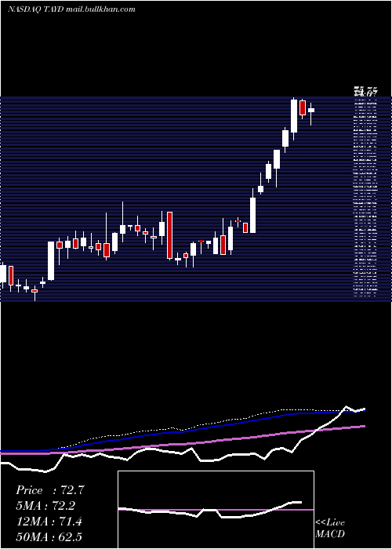Click the topmost price axis label

(x=366, y=92)
